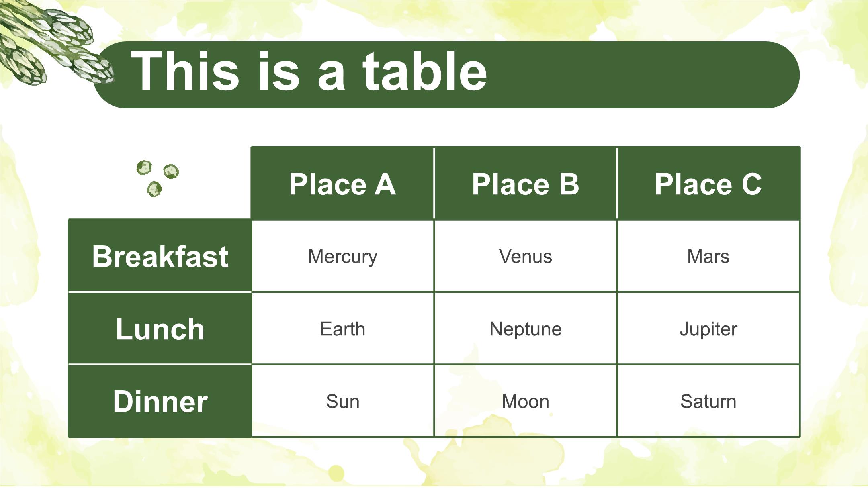Select the Sun cell
The image size is (868, 488).
point(342,401)
